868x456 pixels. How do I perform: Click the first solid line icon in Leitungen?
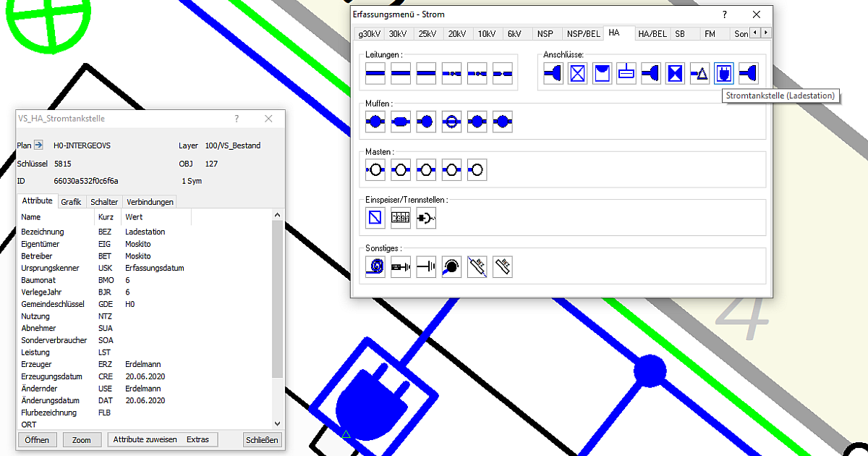[375, 73]
